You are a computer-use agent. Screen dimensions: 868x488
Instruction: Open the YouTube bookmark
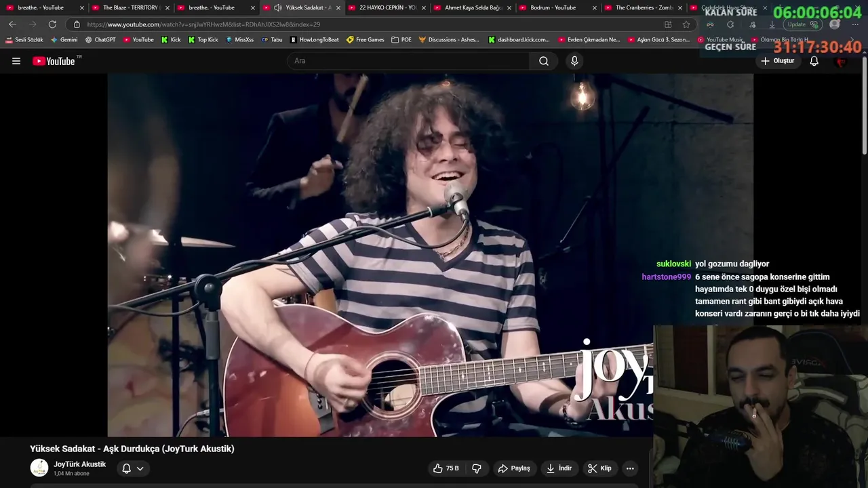point(138,40)
